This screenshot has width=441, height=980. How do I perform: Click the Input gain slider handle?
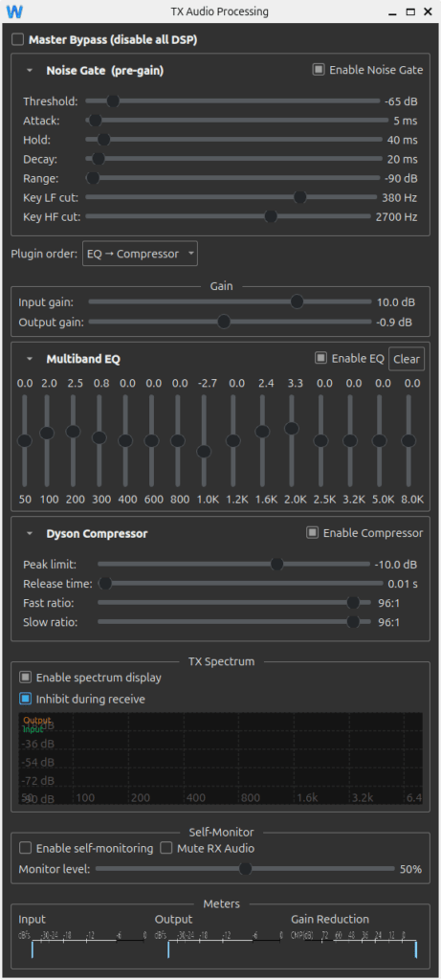click(297, 302)
